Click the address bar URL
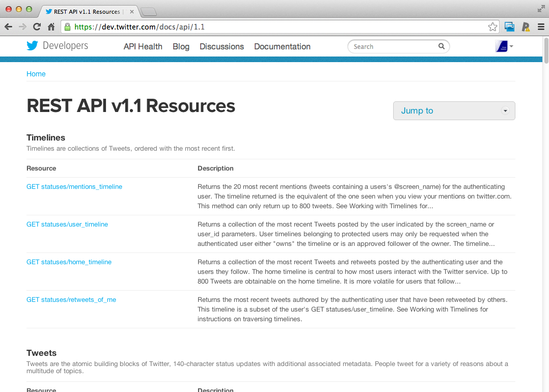The height and width of the screenshot is (392, 549). (x=140, y=27)
